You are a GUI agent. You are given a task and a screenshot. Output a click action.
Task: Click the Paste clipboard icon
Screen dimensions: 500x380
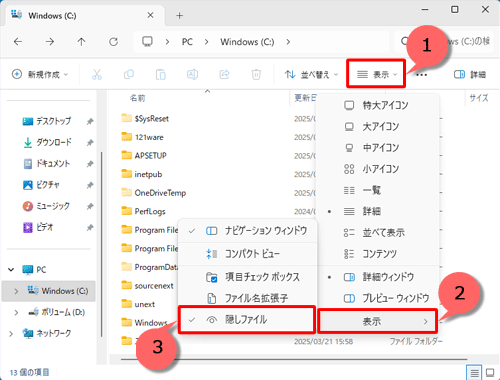tap(161, 74)
